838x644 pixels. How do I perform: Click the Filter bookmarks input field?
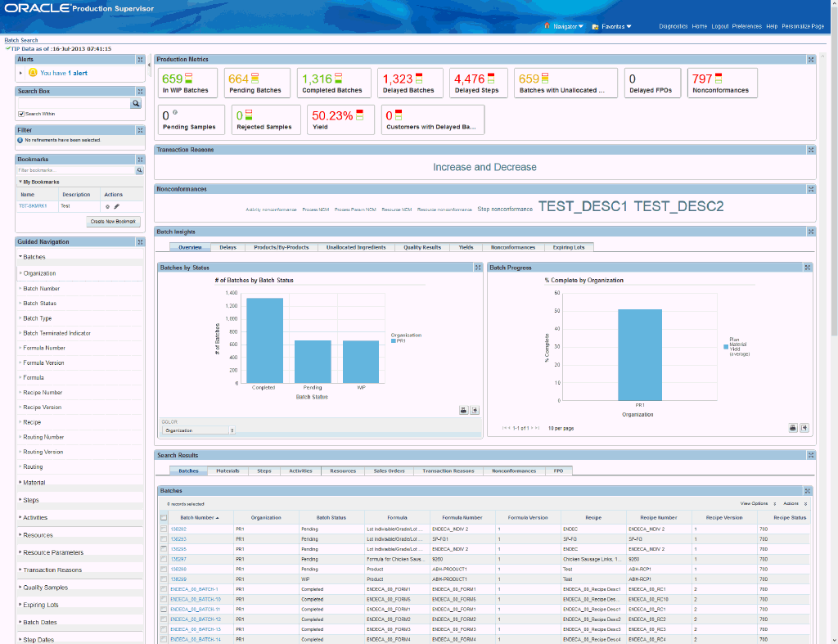point(76,170)
